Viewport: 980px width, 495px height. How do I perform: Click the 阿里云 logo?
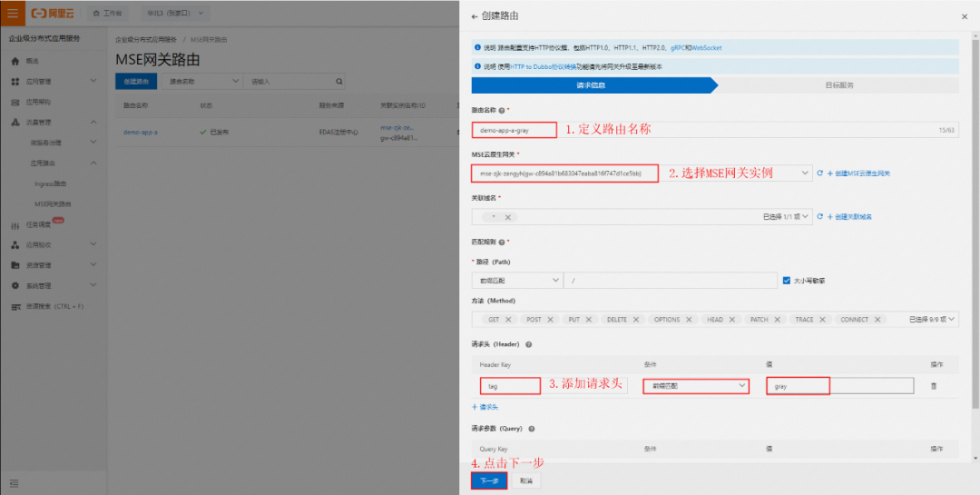(53, 13)
